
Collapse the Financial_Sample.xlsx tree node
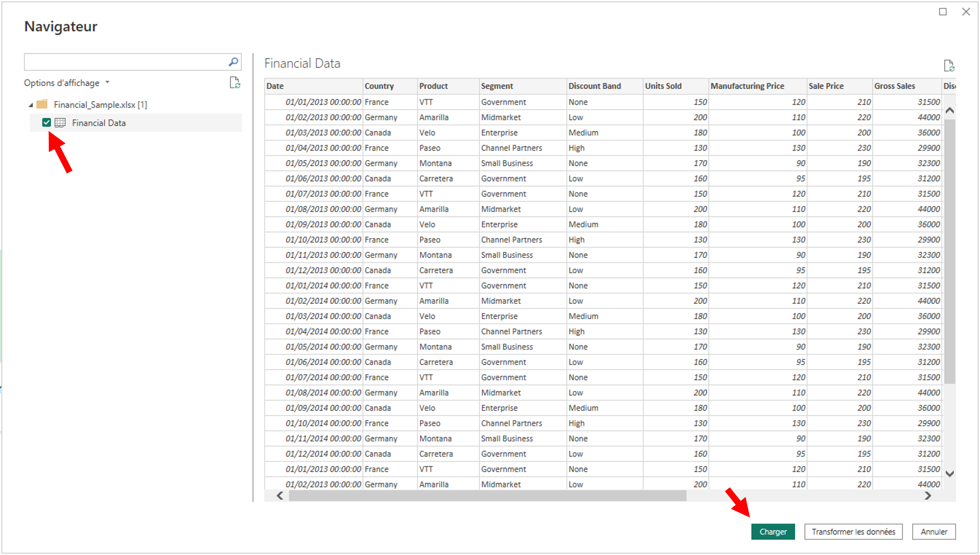[31, 105]
